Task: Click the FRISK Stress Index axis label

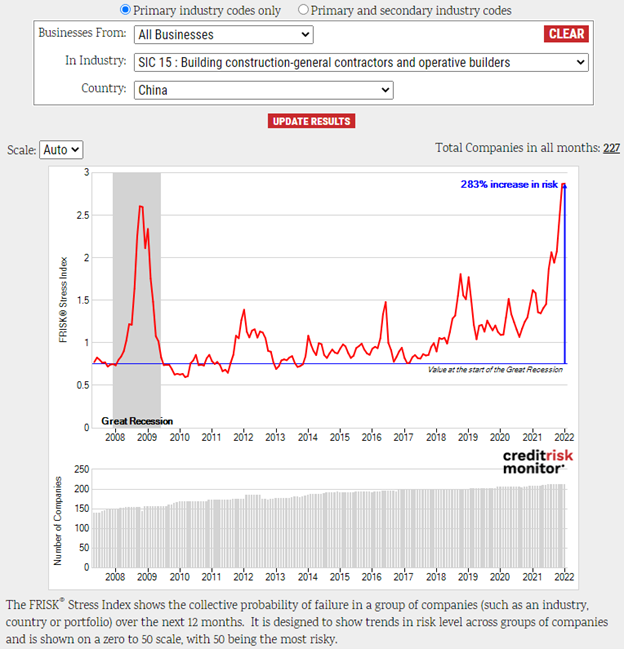Action: pos(63,300)
